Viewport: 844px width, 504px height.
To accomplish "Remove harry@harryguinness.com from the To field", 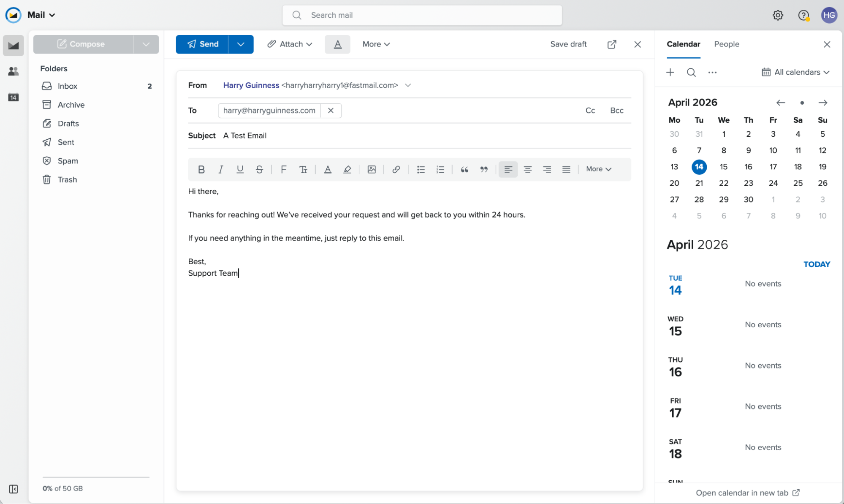I will (331, 110).
